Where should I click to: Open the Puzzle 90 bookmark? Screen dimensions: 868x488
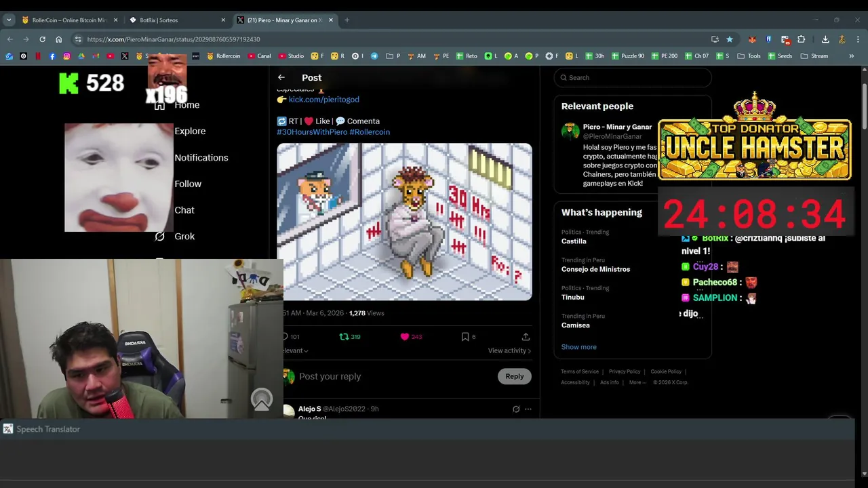click(627, 56)
